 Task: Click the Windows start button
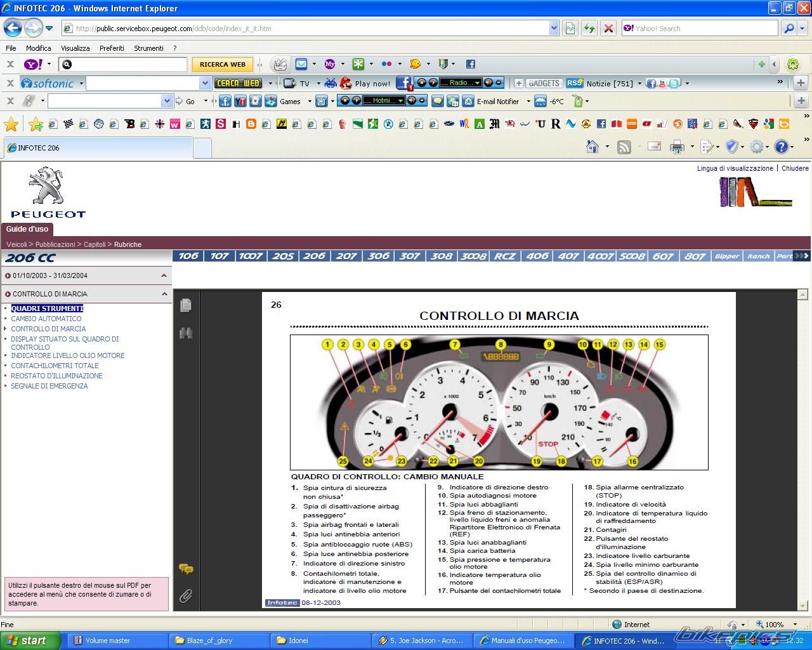pos(29,640)
